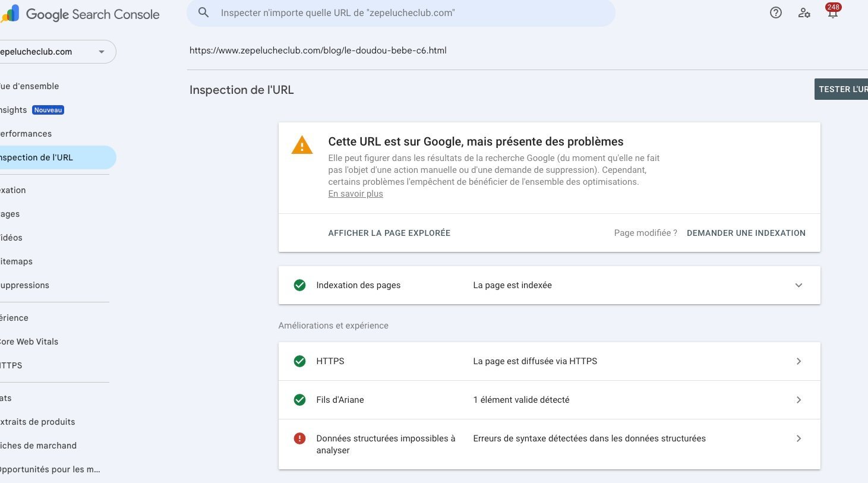
Task: Open Extraits de produits sidebar item
Action: click(38, 422)
